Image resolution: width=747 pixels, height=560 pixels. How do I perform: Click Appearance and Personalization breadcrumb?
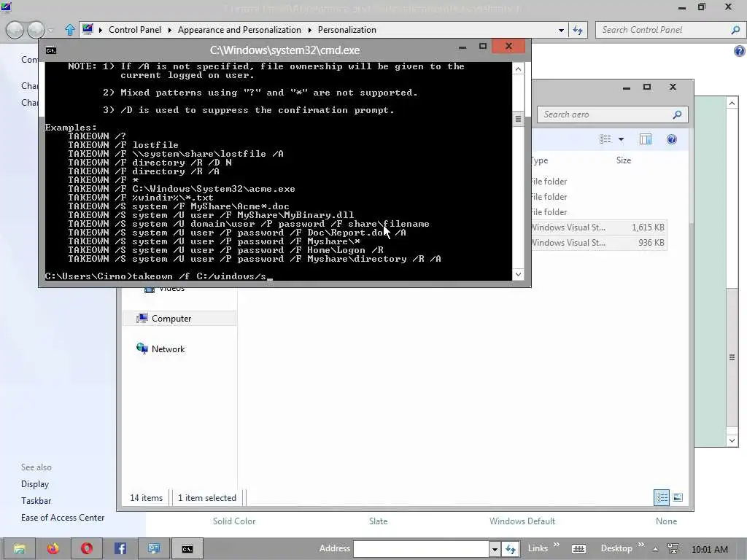[239, 29]
